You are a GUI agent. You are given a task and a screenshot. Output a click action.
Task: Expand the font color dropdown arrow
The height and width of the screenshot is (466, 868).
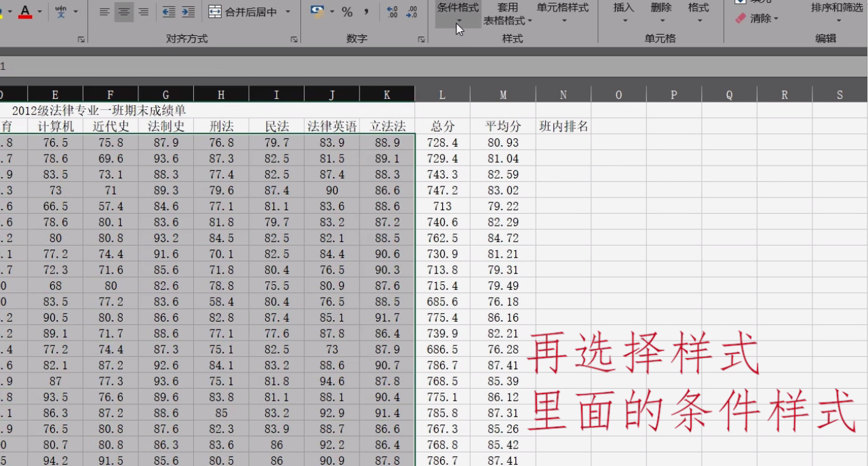point(39,12)
